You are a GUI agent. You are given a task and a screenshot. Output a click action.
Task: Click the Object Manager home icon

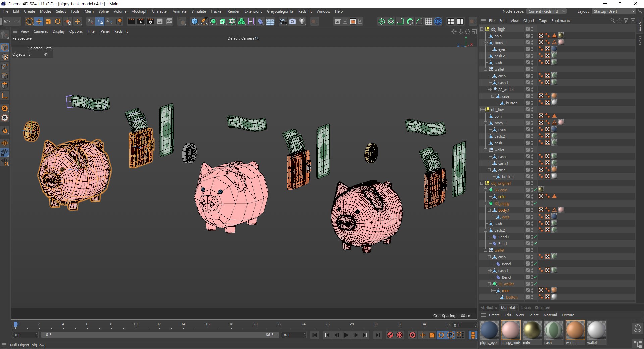click(619, 21)
